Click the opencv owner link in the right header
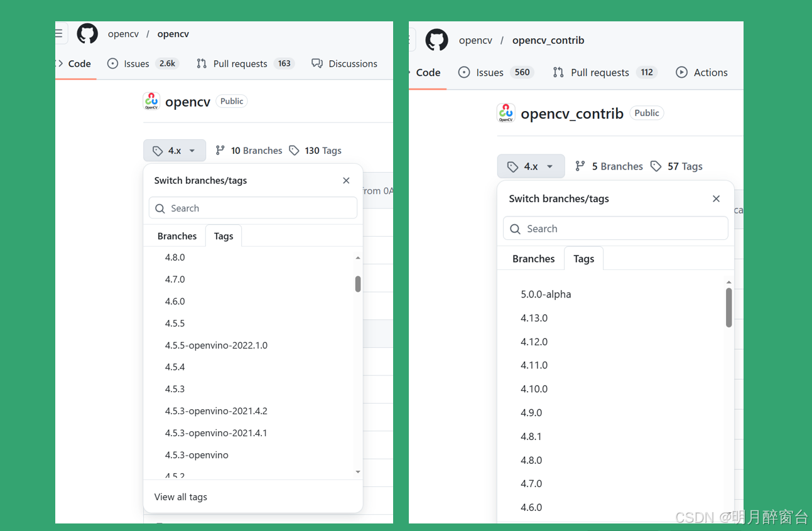Viewport: 812px width, 531px height. pyautogui.click(x=475, y=40)
